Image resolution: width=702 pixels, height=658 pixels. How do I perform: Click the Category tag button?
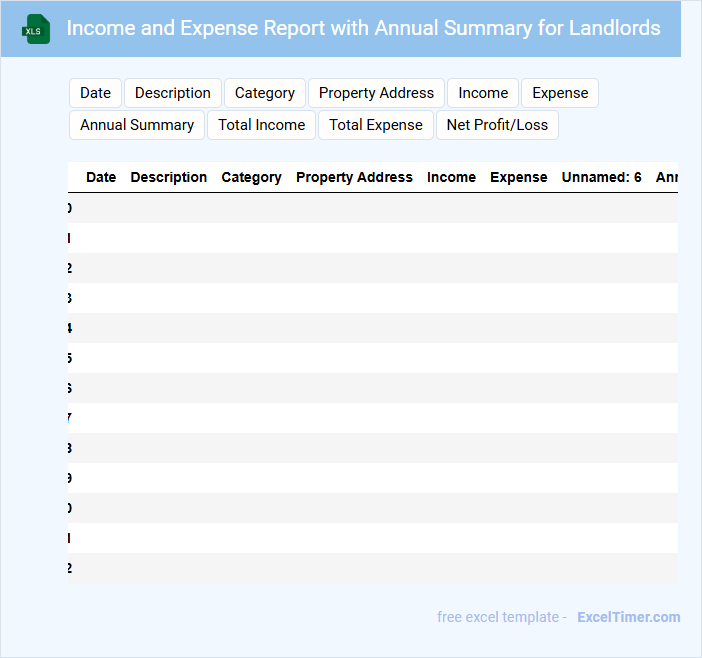(265, 93)
